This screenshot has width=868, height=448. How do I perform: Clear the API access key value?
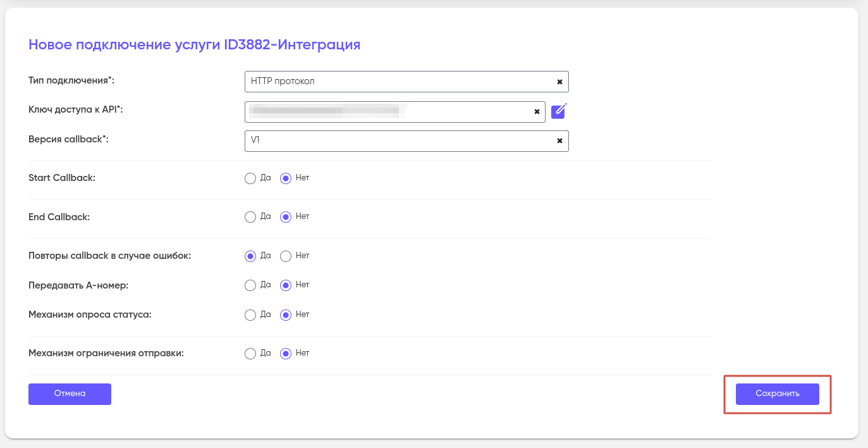[x=537, y=112]
